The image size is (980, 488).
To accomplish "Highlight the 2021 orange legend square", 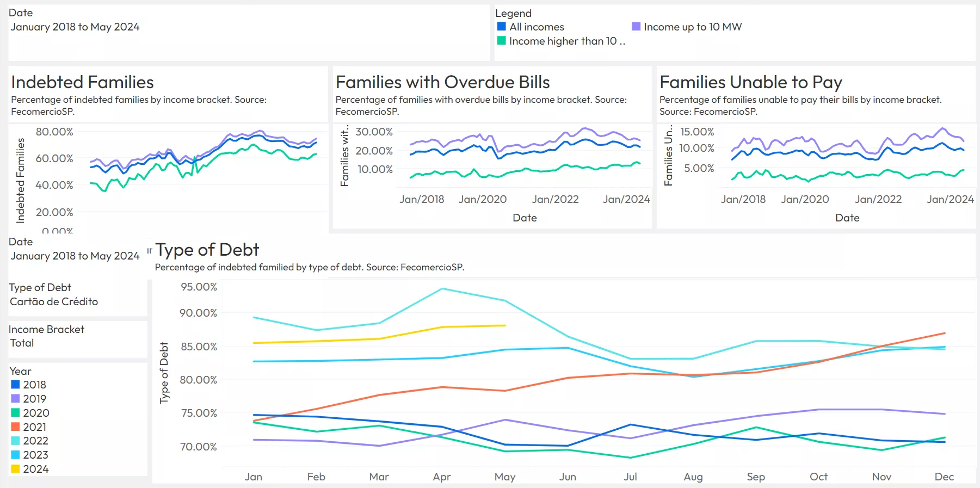I will click(15, 427).
